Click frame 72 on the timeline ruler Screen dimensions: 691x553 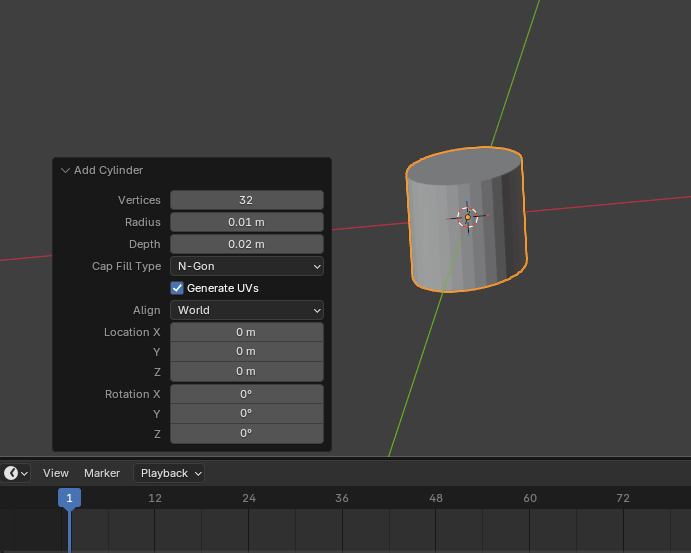(623, 498)
